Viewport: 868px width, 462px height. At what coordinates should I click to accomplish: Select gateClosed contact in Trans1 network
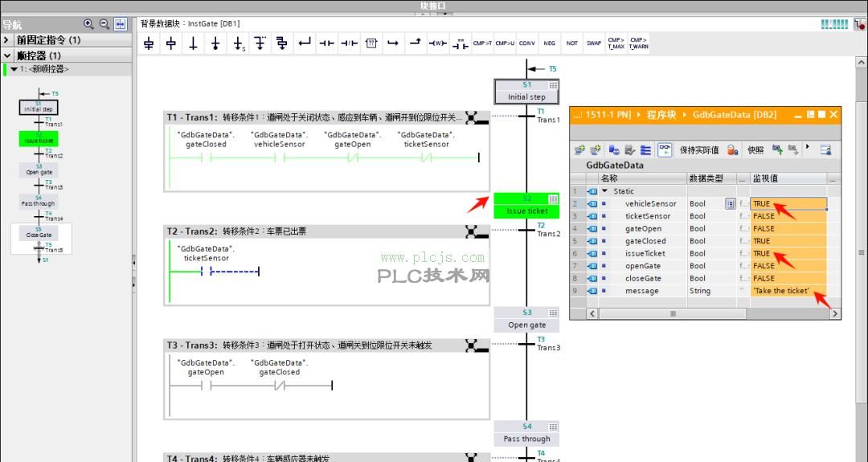[x=206, y=157]
